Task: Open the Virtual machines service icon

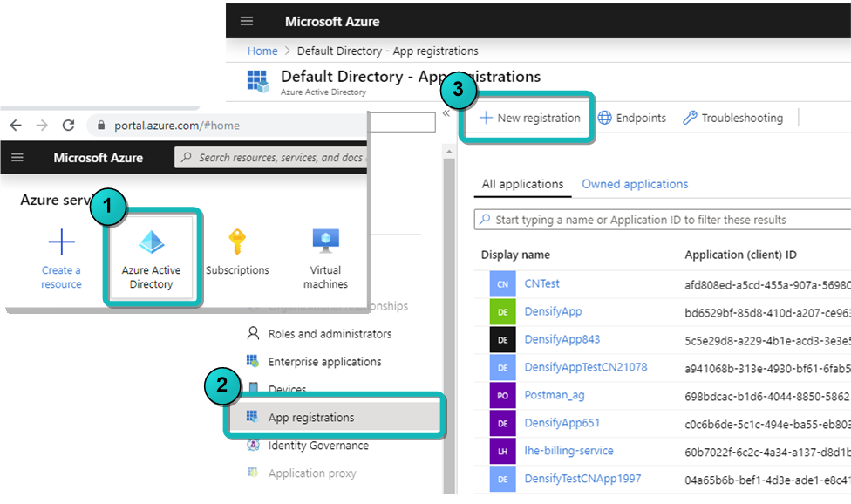Action: click(x=325, y=242)
